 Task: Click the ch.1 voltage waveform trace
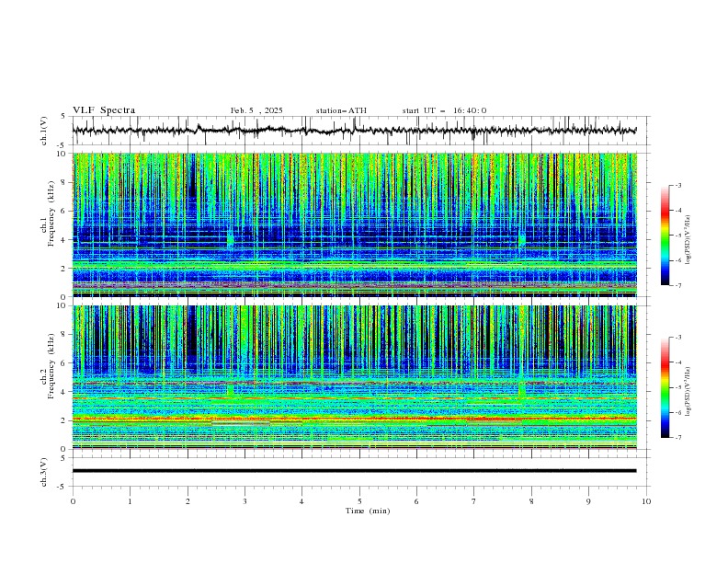tap(354, 130)
